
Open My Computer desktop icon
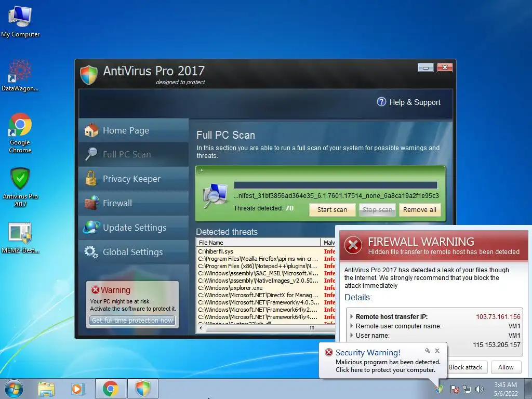click(x=20, y=21)
